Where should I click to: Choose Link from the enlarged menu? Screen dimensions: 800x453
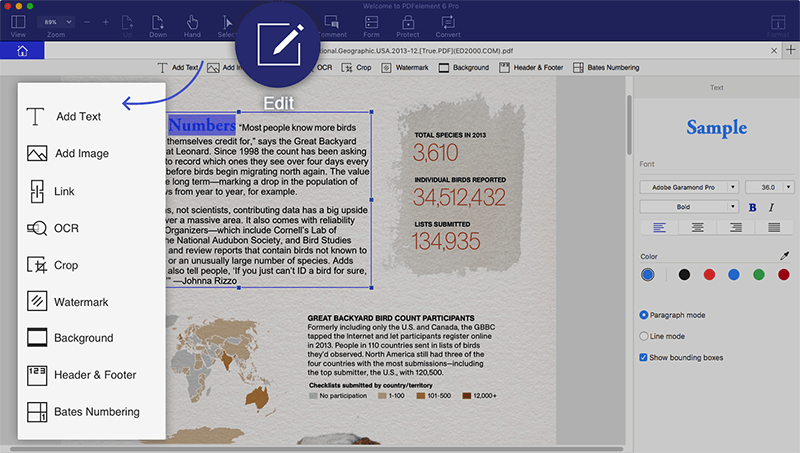point(51,191)
